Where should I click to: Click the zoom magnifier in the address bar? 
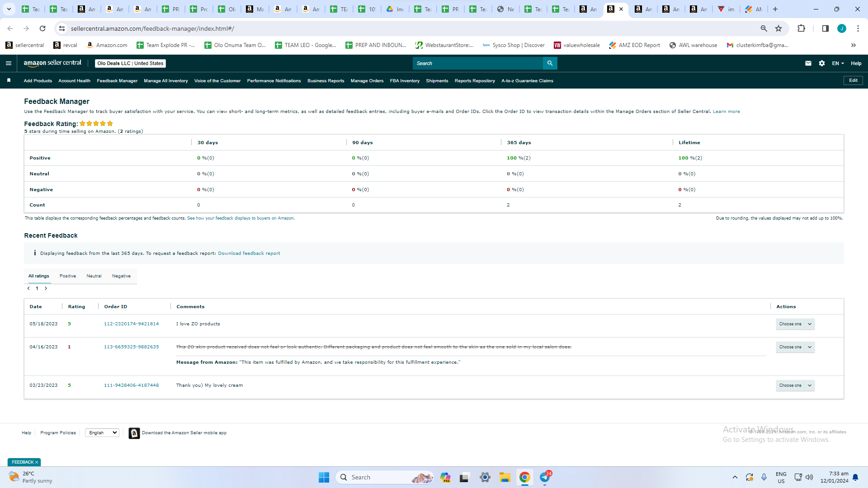764,28
